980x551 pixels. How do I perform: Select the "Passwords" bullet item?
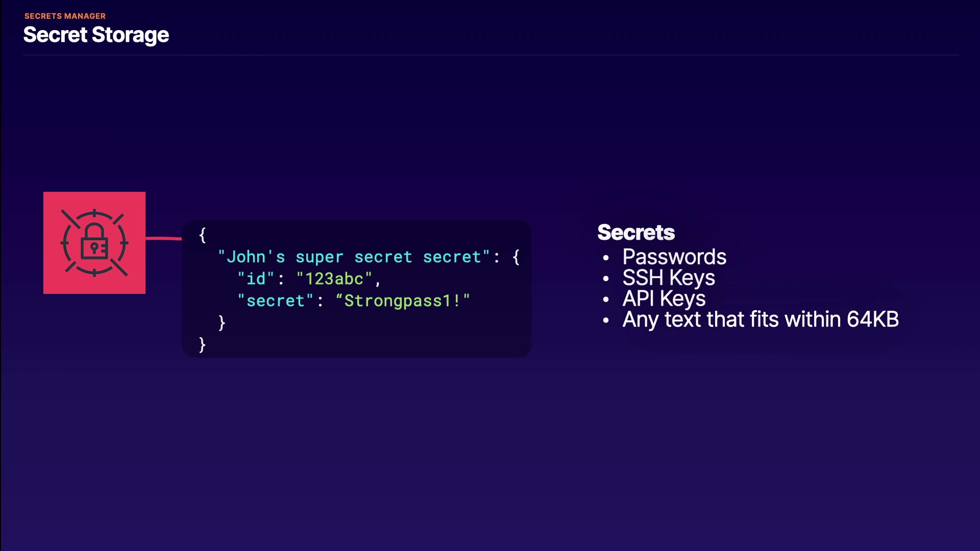tap(674, 257)
